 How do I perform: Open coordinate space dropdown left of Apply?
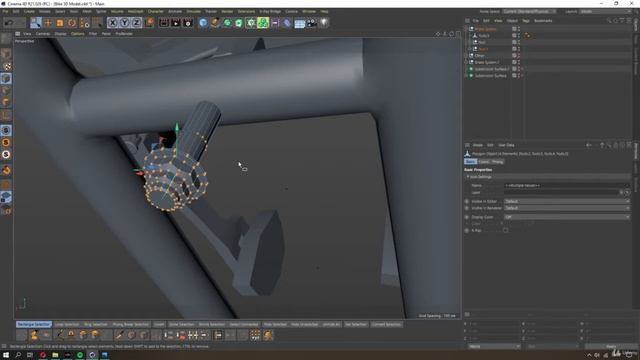click(494, 347)
